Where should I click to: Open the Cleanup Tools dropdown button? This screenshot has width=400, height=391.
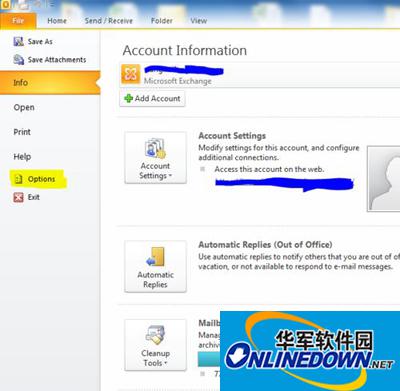click(x=155, y=345)
